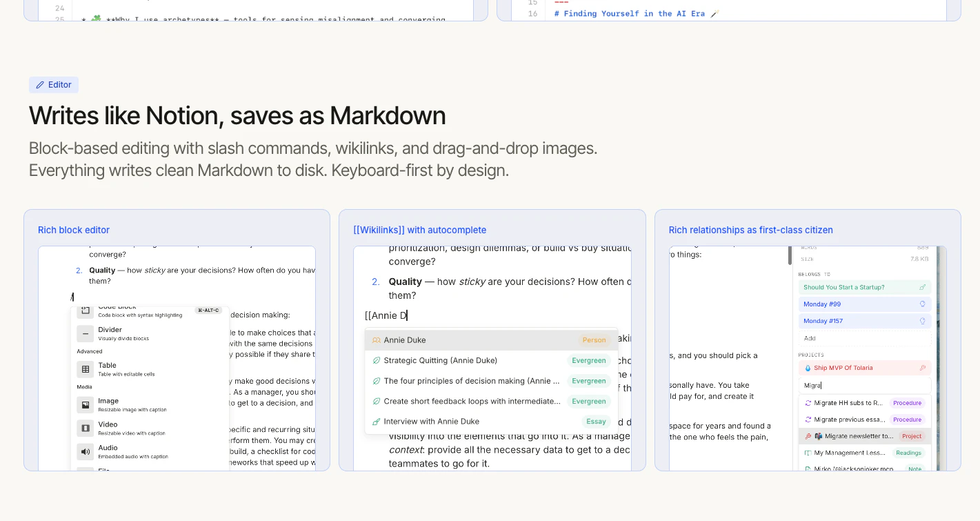Select The four principles of decision making suggestion
980x521 pixels.
coord(491,381)
